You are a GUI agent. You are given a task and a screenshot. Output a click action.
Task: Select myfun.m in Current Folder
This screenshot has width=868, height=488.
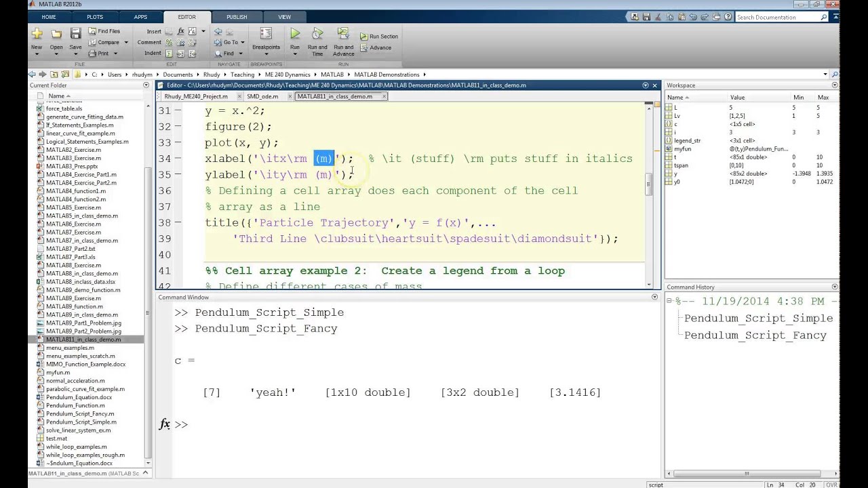[58, 372]
